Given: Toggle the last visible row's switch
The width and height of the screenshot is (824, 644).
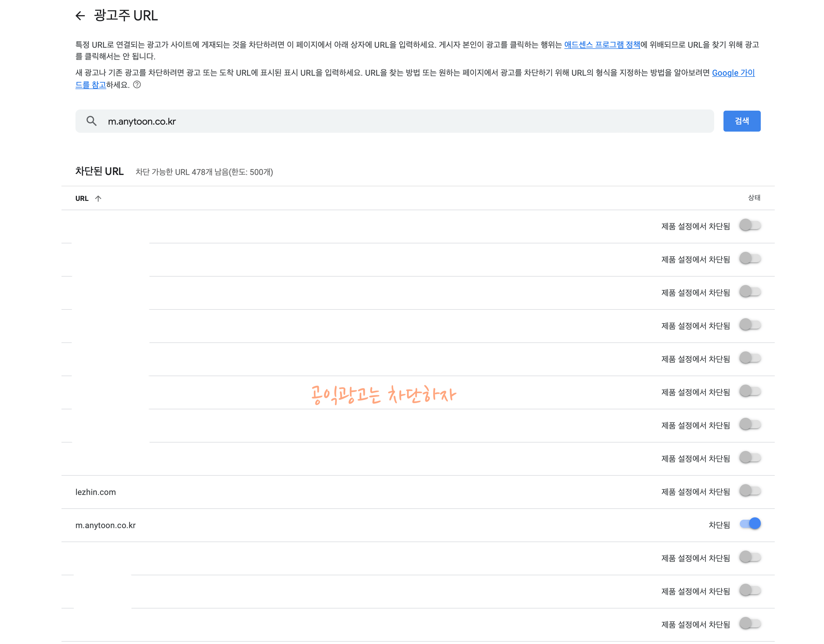Looking at the screenshot, I should [x=750, y=623].
